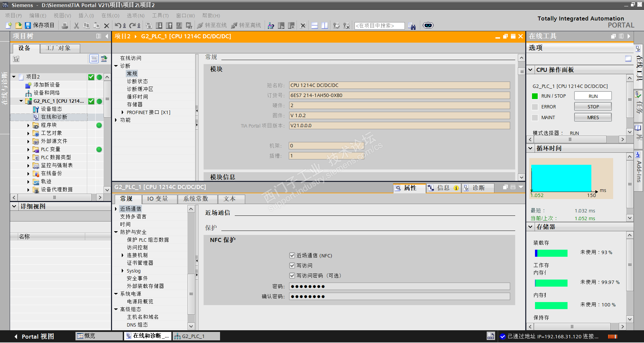
Task: Open the 信息 inspector tab
Action: [x=443, y=188]
